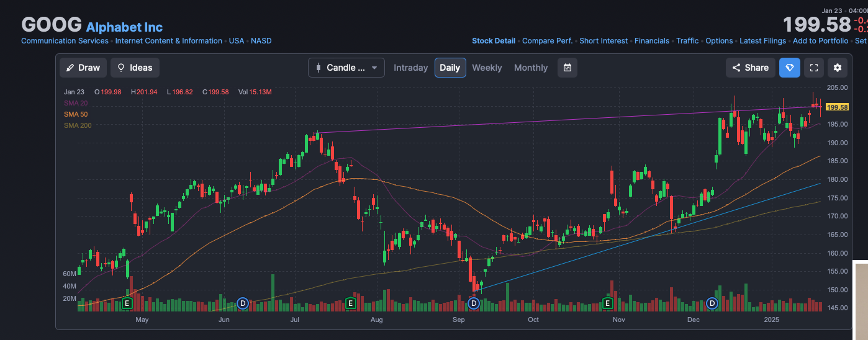
Task: Click the dividend D marker near June
Action: click(x=243, y=303)
